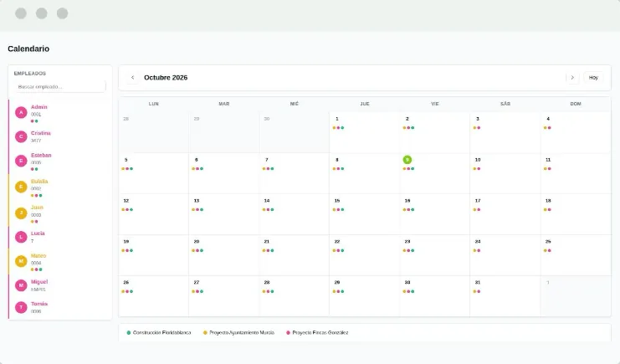
Task: Open employee name Juan
Action: coord(37,208)
